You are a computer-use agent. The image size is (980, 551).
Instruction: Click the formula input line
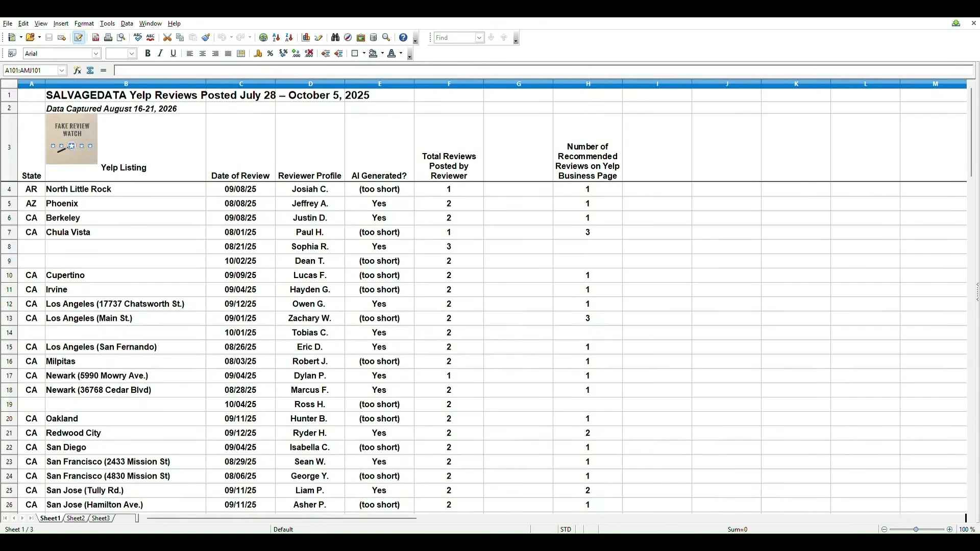click(544, 70)
